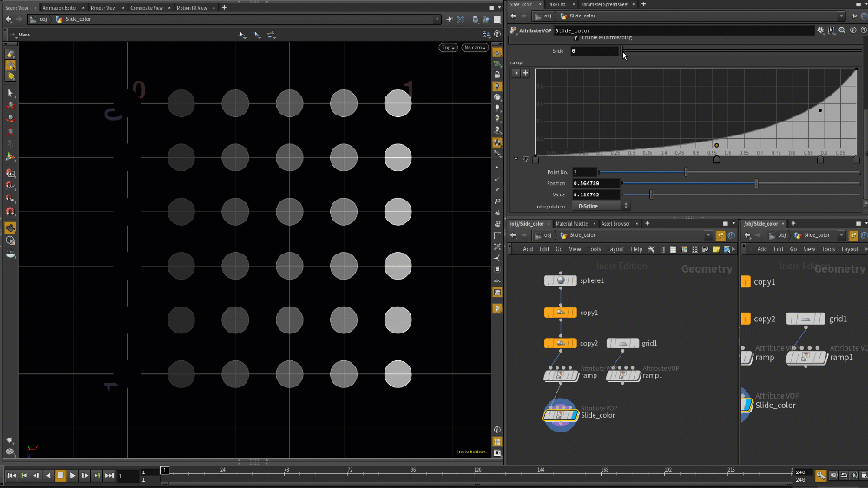Toggle the pin button in the network path bar
This screenshot has height=488, width=868.
720,235
